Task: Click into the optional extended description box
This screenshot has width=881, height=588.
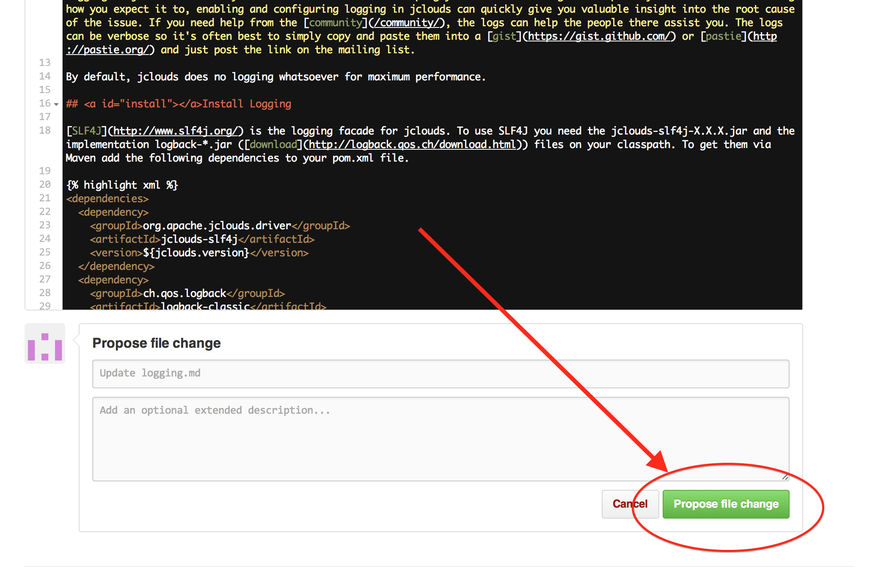Action: coord(440,438)
